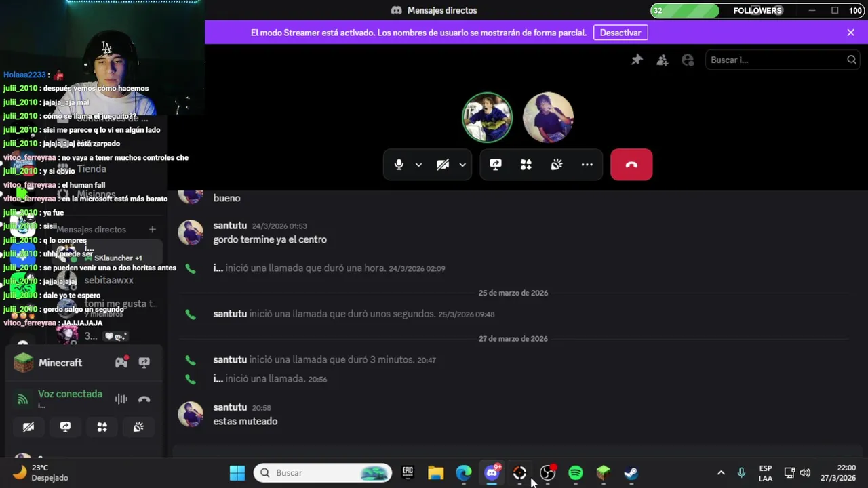The height and width of the screenshot is (488, 868).
Task: Share your screen from the call bar
Action: pos(496,165)
